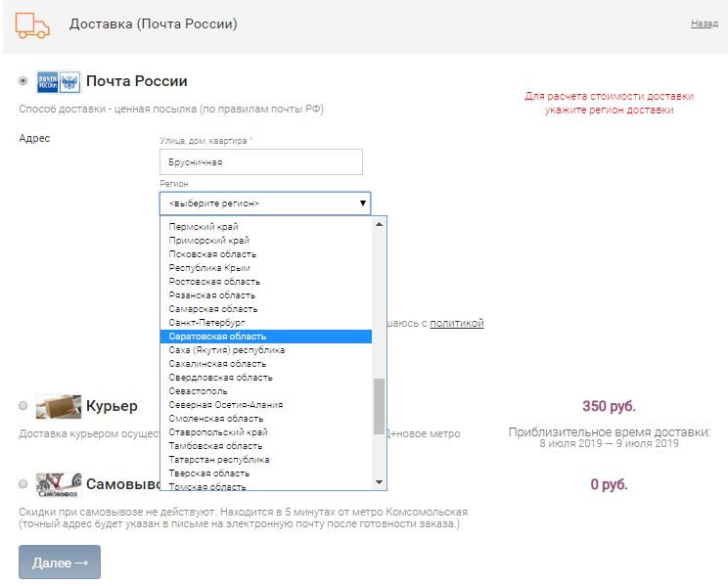This screenshot has height=586, width=728.
Task: Choose Татарстан республика option
Action: [265, 460]
